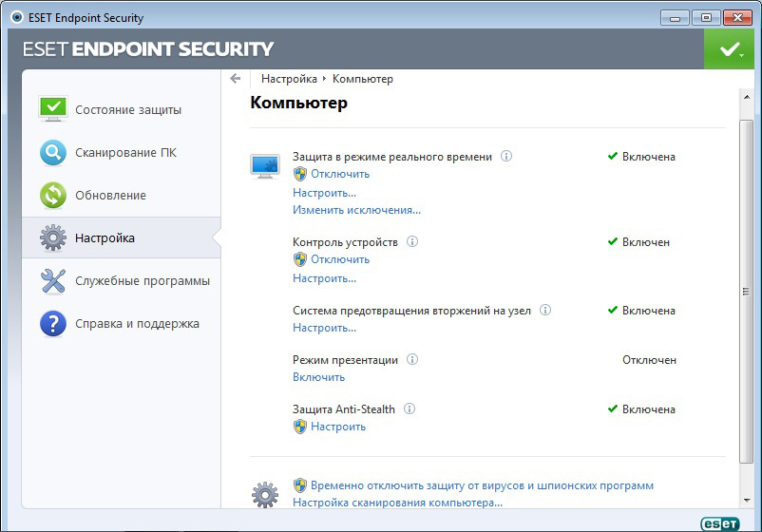Screen dimensions: 762x532
Task: Open the Обновление section
Action: point(110,195)
